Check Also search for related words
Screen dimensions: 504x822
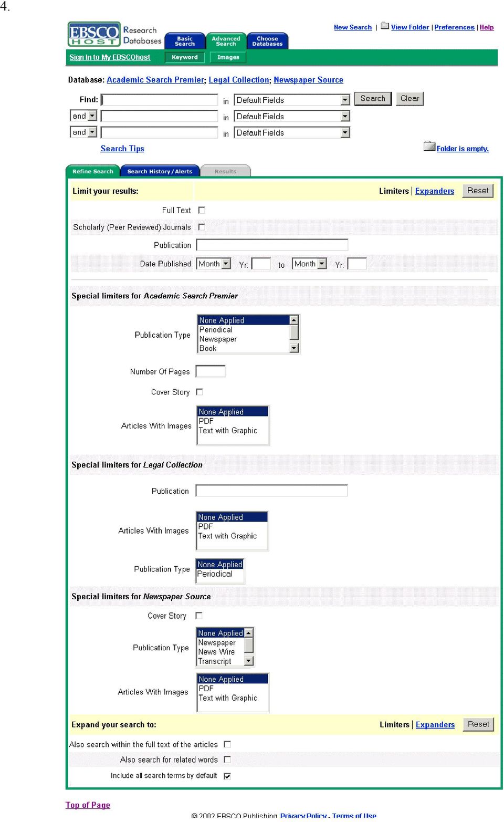227,759
